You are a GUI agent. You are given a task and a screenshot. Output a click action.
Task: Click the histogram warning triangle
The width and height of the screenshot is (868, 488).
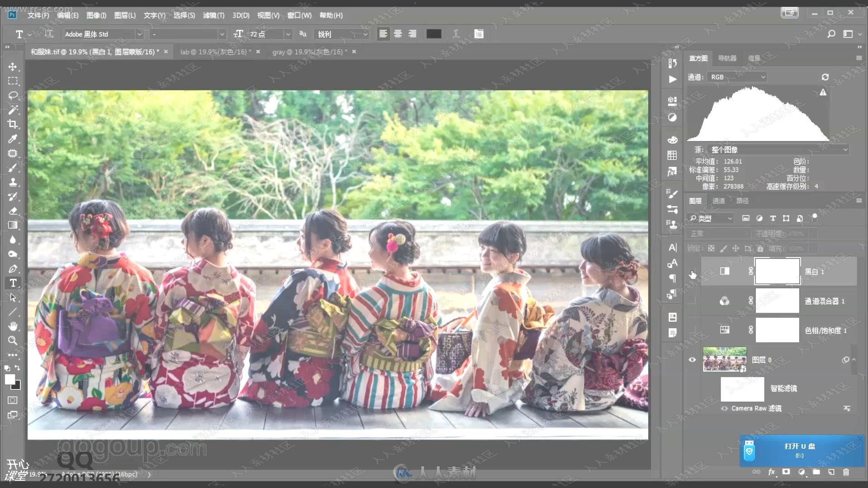click(823, 92)
